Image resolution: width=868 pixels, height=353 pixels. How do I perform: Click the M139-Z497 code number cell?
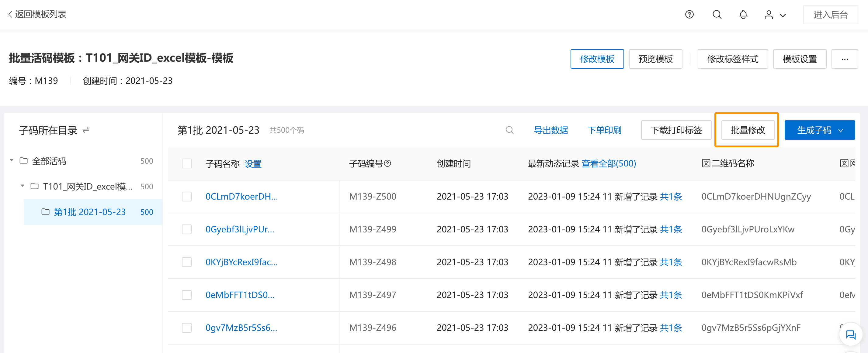tap(372, 295)
